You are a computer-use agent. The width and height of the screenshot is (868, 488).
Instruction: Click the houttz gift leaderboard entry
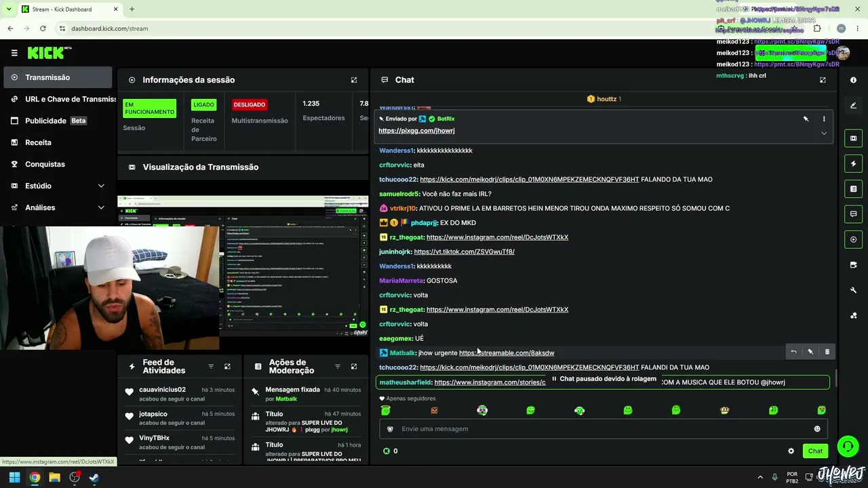(604, 99)
